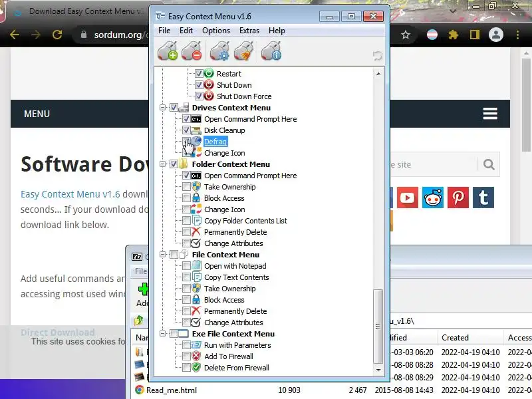This screenshot has height=399, width=532.
Task: Open the website hamburger menu icon
Action: point(490,114)
